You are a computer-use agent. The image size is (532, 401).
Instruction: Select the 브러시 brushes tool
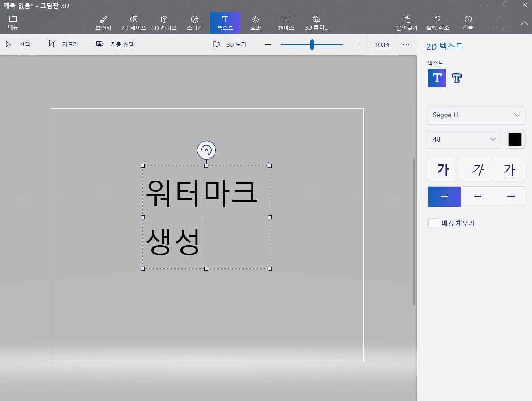[103, 23]
